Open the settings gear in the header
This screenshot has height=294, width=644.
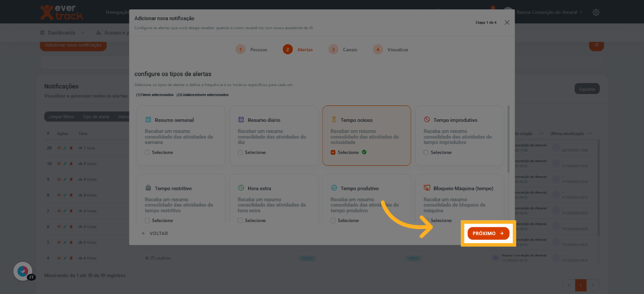tap(596, 12)
